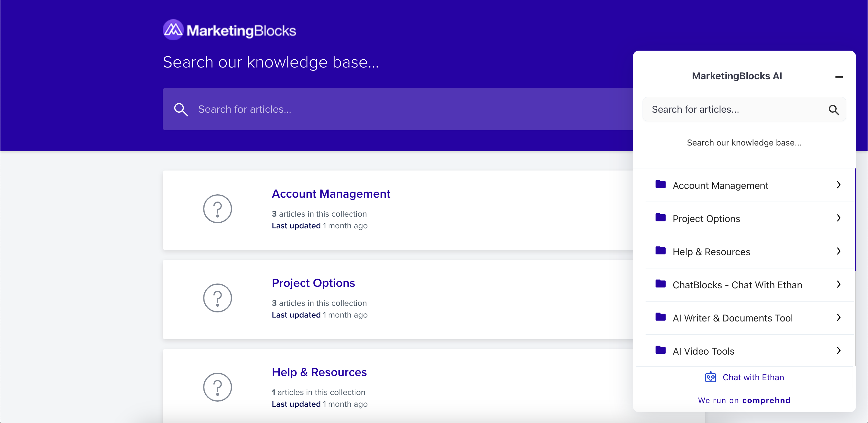Click the magnifier icon in main search bar
Screen dimensions: 868x423
(181, 109)
